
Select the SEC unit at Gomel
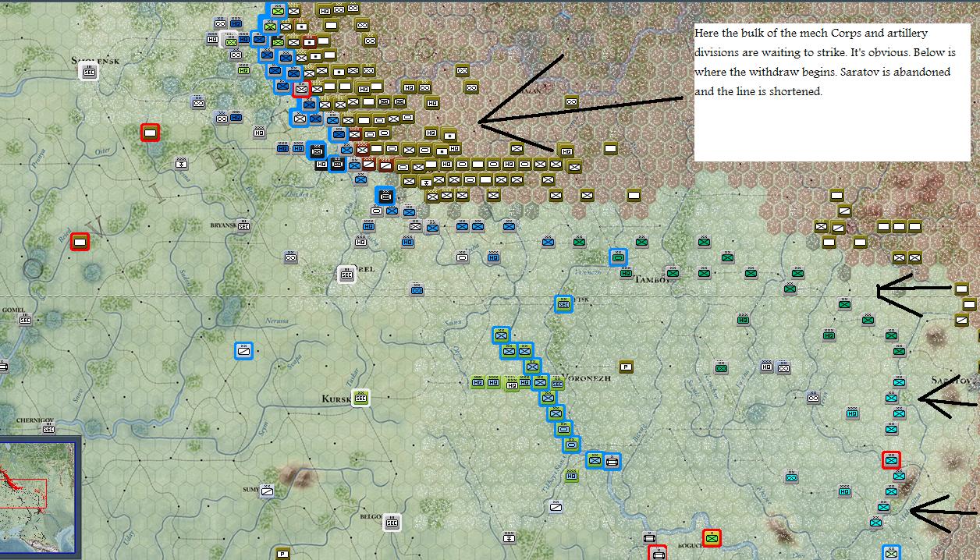(25, 319)
